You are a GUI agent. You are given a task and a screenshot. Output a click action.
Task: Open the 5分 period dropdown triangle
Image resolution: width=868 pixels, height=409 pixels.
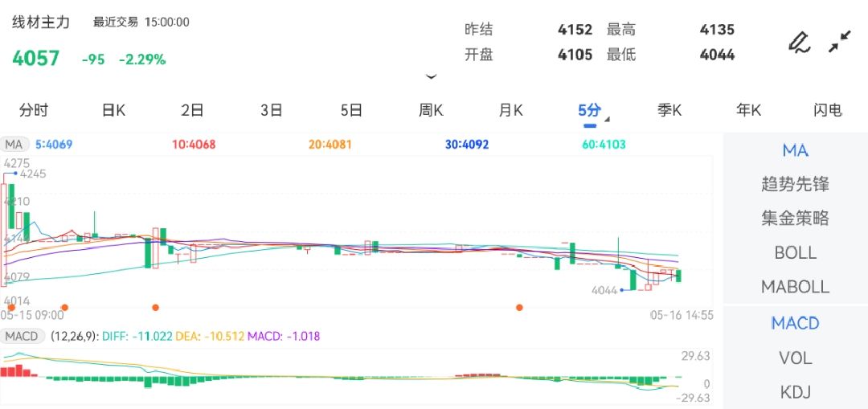(x=607, y=119)
